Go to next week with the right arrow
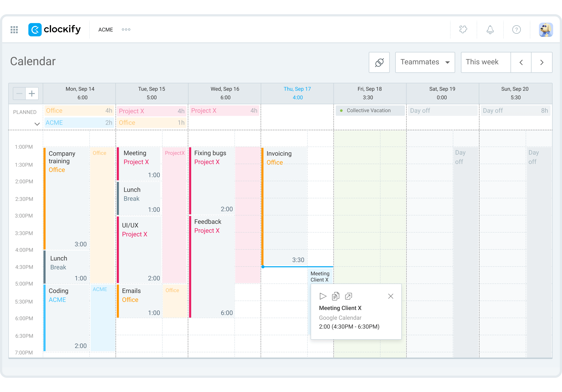562x392 pixels. [x=542, y=62]
